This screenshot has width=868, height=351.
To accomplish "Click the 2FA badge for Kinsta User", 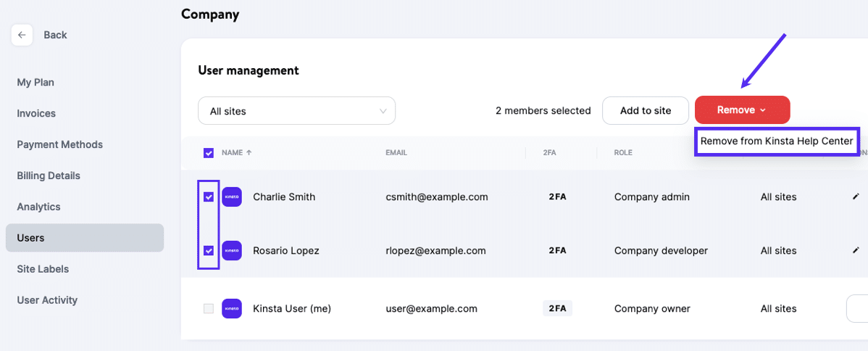I will pyautogui.click(x=557, y=308).
